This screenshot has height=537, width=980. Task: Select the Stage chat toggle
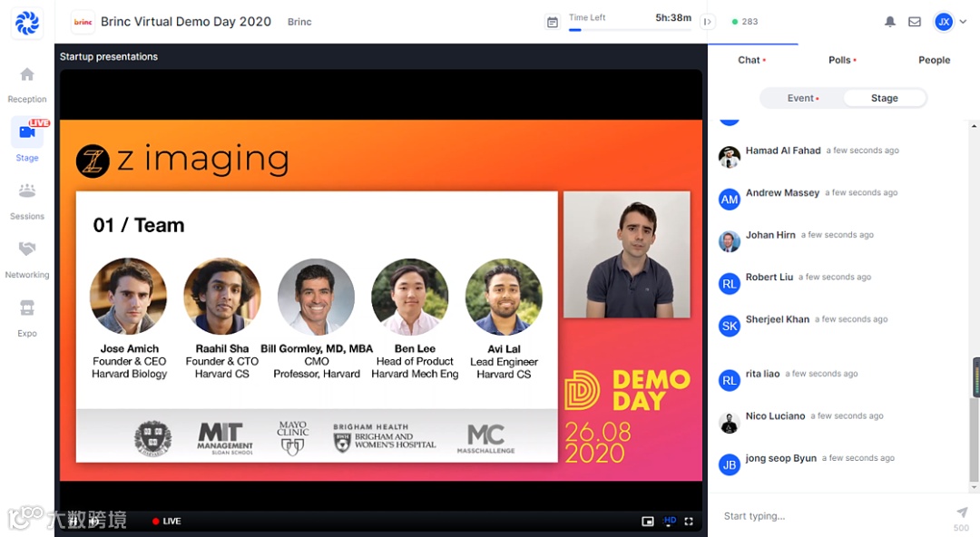point(885,98)
